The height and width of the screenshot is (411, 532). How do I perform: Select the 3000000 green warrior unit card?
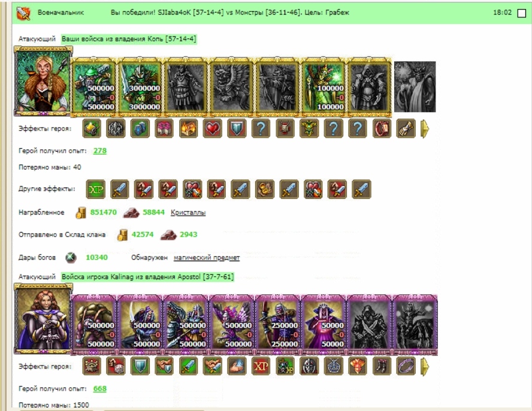point(140,87)
